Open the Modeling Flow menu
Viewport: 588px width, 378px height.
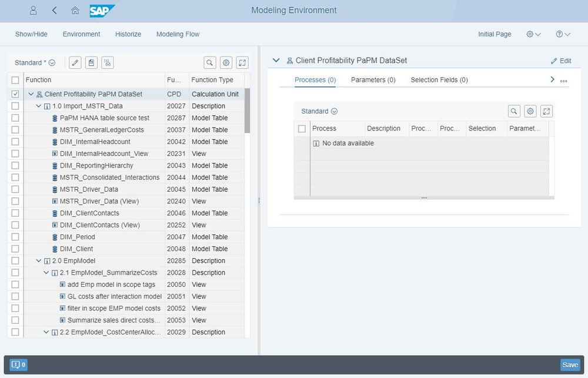click(178, 34)
